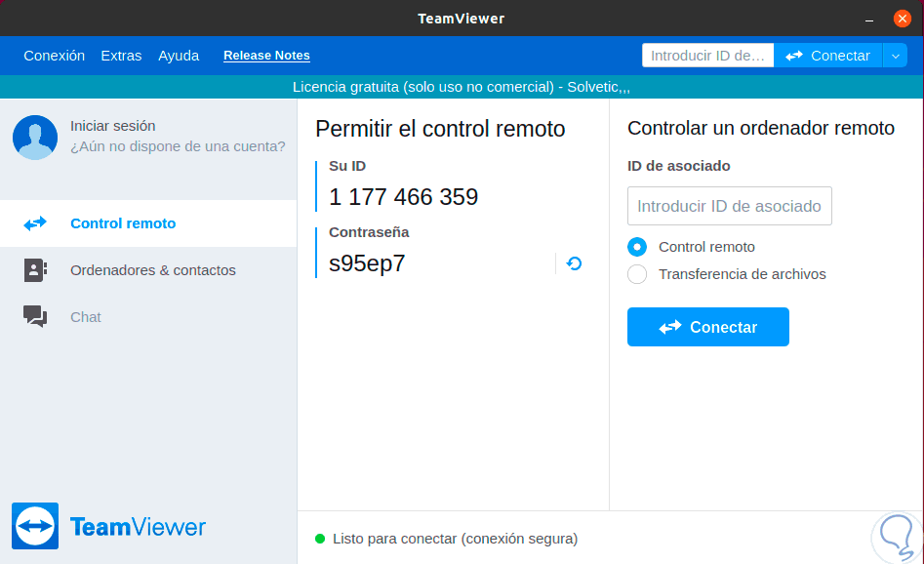Switch to the Control remoto tab

(x=148, y=223)
